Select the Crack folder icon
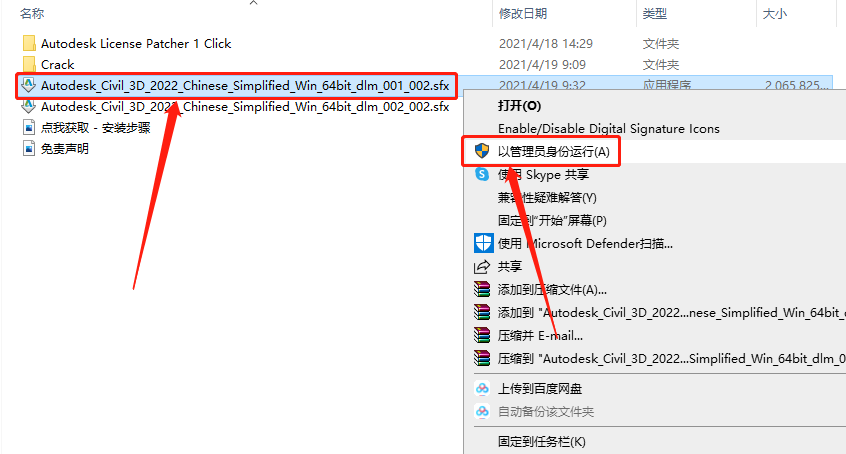 (x=29, y=64)
